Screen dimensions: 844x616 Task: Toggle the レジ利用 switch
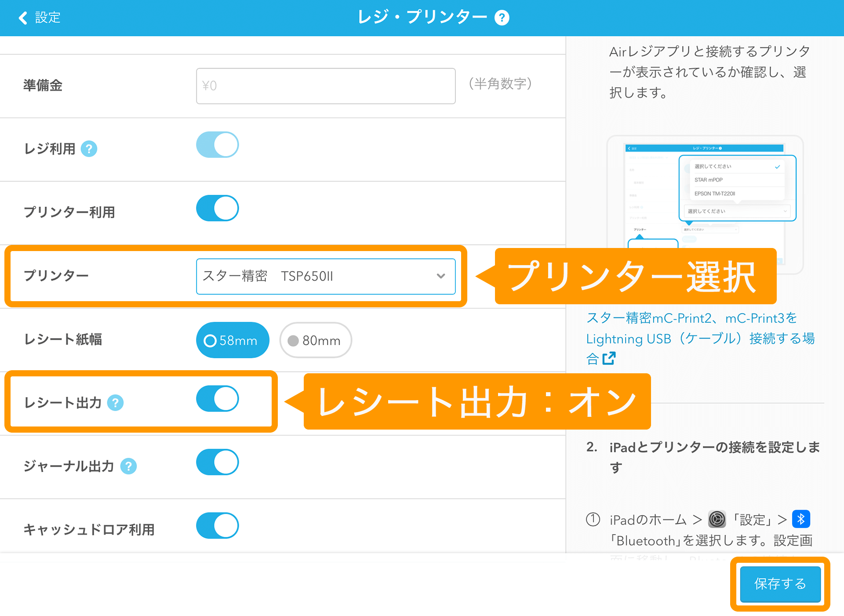tap(218, 145)
